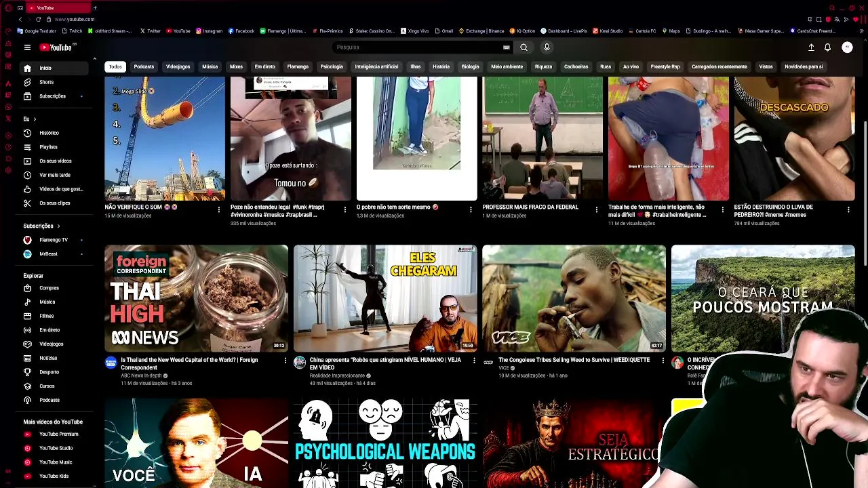Open options for LUVA DE PEDREIRO short
Viewport: 868px width, 488px height.
[848, 210]
